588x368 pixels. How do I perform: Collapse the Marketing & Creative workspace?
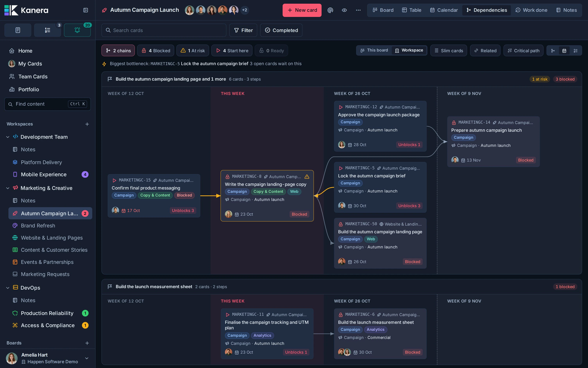[x=8, y=188]
